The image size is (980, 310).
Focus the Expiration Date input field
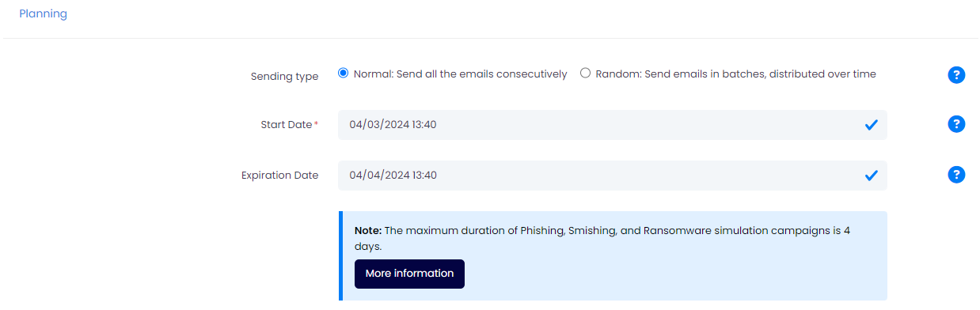coord(612,176)
